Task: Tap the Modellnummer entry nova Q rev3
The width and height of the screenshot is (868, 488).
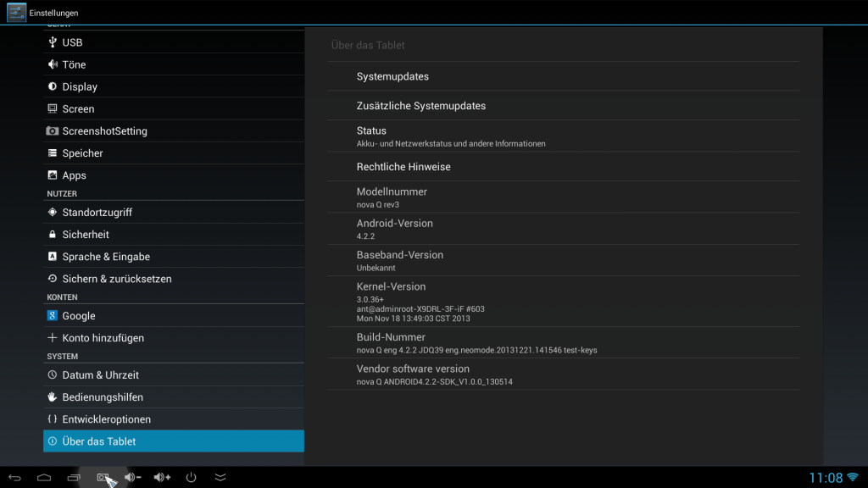Action: pyautogui.click(x=564, y=197)
